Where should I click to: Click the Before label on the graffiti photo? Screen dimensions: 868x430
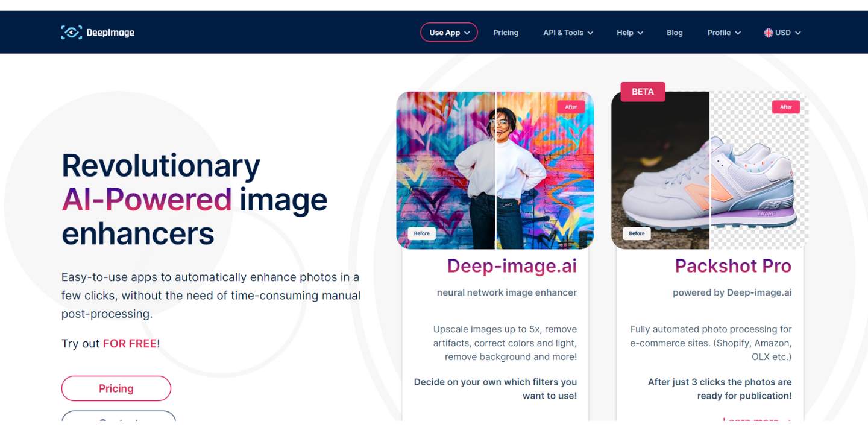click(x=422, y=233)
